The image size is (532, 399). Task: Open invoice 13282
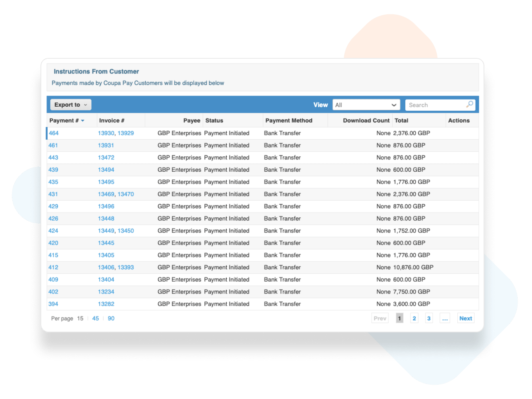[106, 304]
